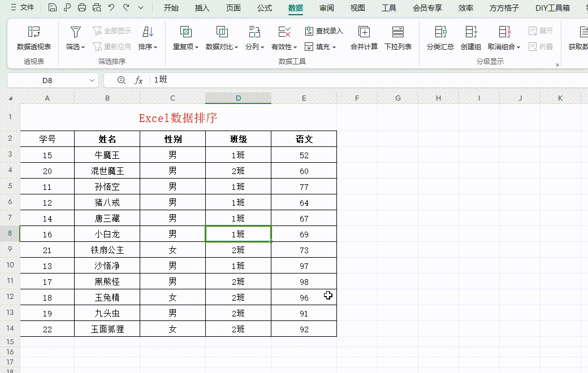Click the 全部显示 button
The width and height of the screenshot is (588, 373).
112,31
